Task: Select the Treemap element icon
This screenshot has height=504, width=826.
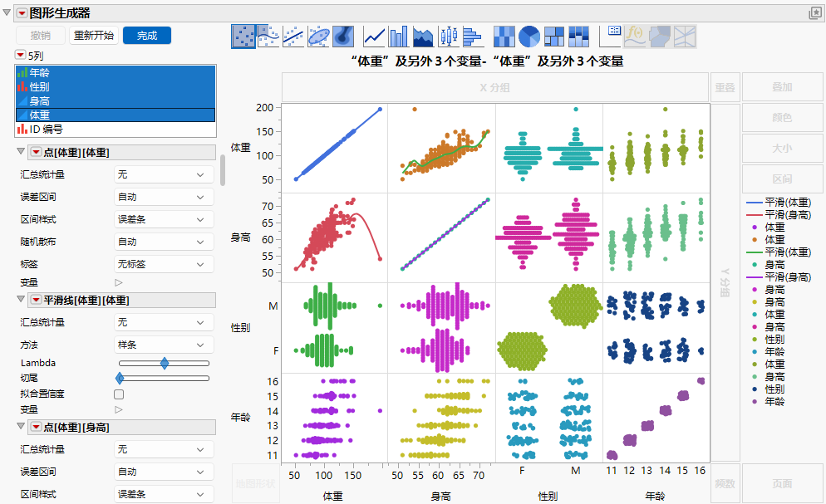Action: coord(554,37)
